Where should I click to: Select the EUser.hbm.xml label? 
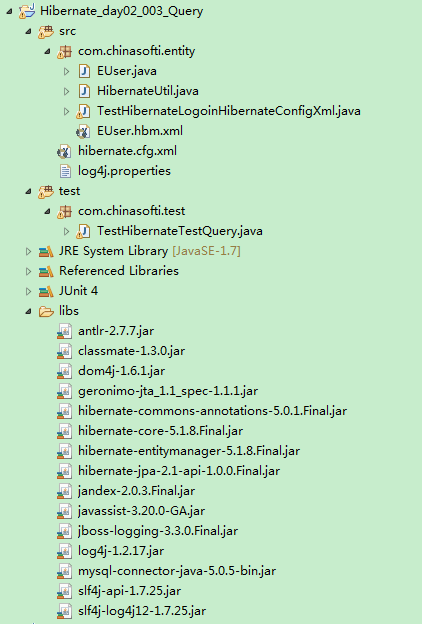[x=140, y=131]
